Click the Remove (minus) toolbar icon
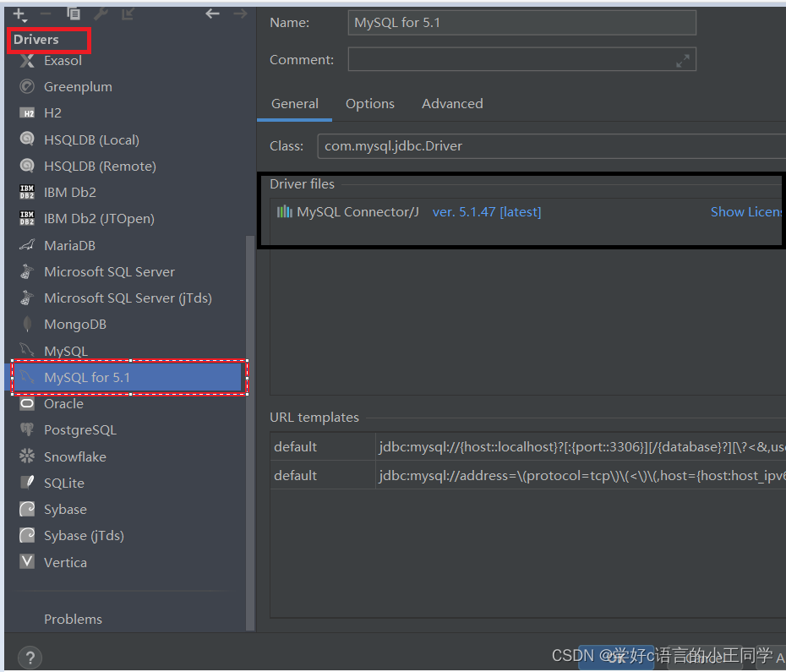This screenshot has height=672, width=786. click(46, 14)
